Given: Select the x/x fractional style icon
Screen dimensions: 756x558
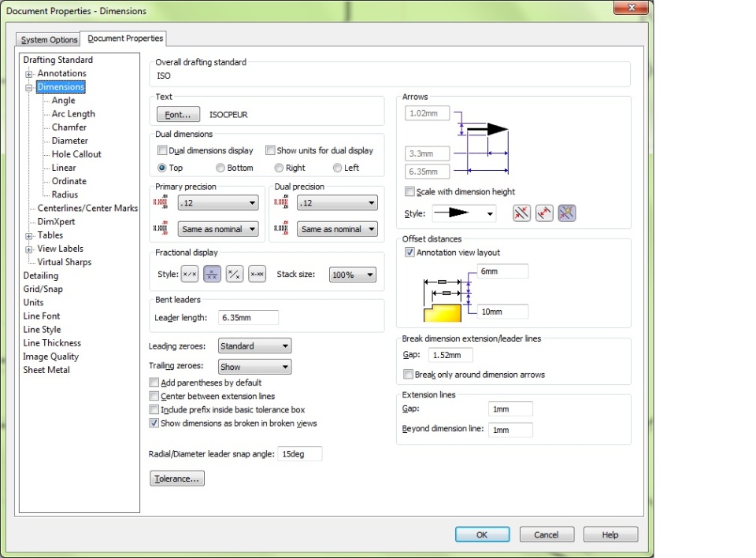Looking at the screenshot, I should point(190,274).
